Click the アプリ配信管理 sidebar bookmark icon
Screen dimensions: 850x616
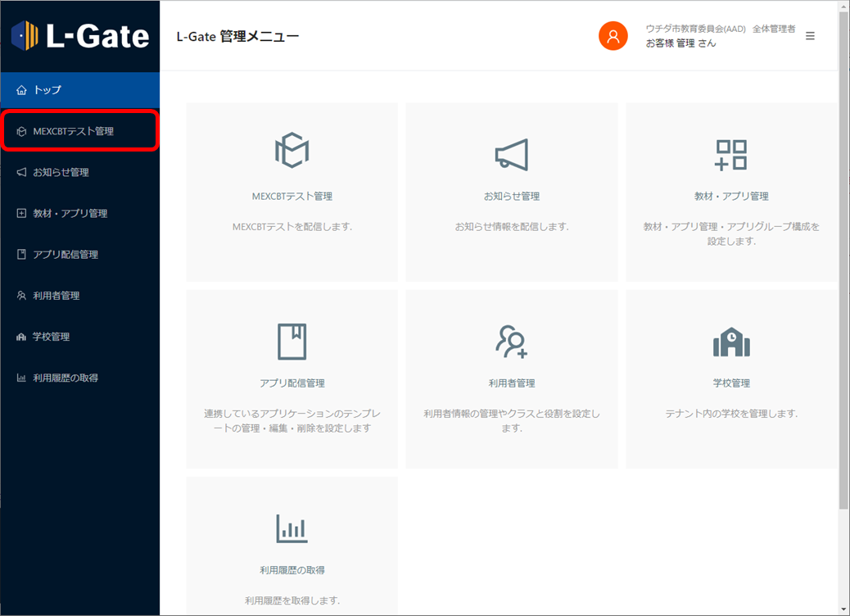[21, 254]
